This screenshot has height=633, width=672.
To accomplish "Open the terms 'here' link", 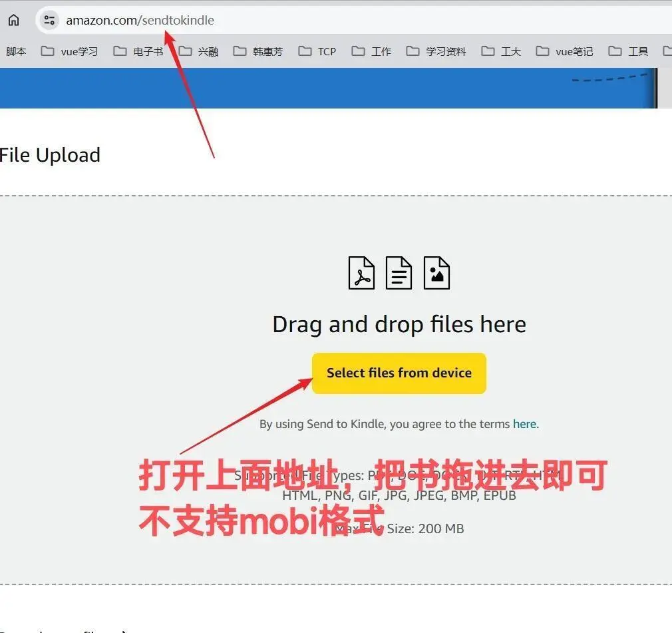I will (x=524, y=424).
